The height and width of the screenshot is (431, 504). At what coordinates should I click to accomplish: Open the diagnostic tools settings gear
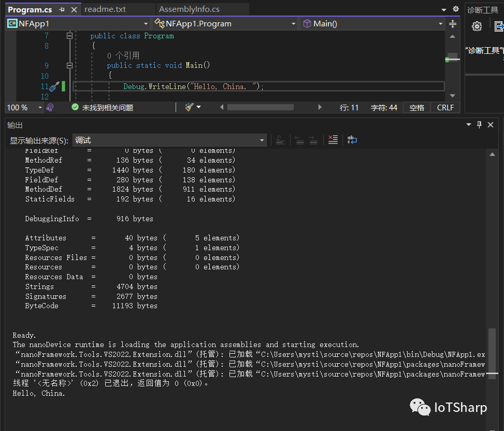click(477, 26)
